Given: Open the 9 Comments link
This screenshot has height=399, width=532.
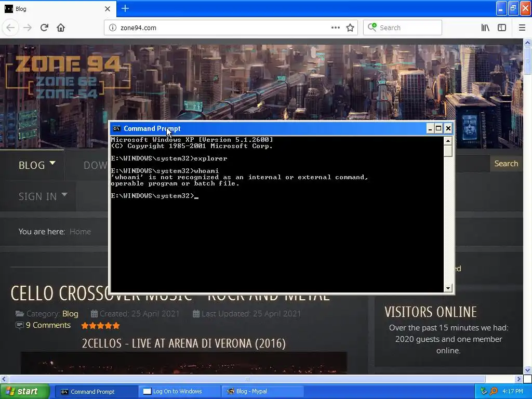Looking at the screenshot, I should click(x=48, y=325).
